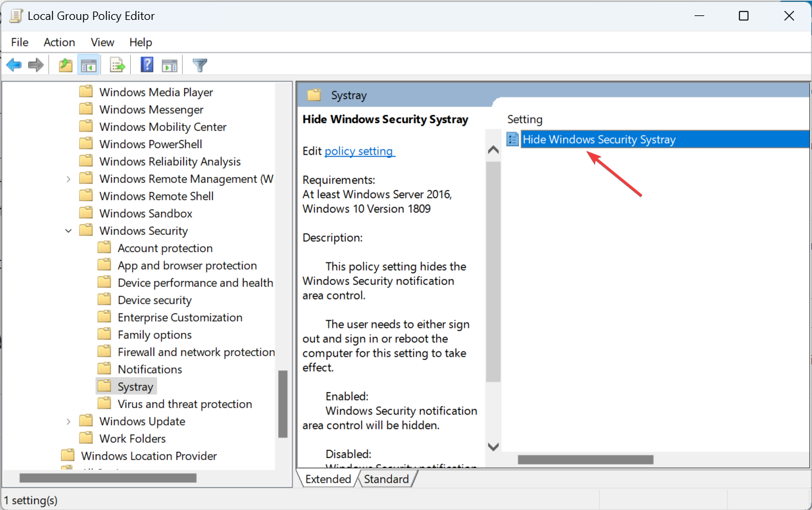Click the Export List toolbar icon

point(117,65)
